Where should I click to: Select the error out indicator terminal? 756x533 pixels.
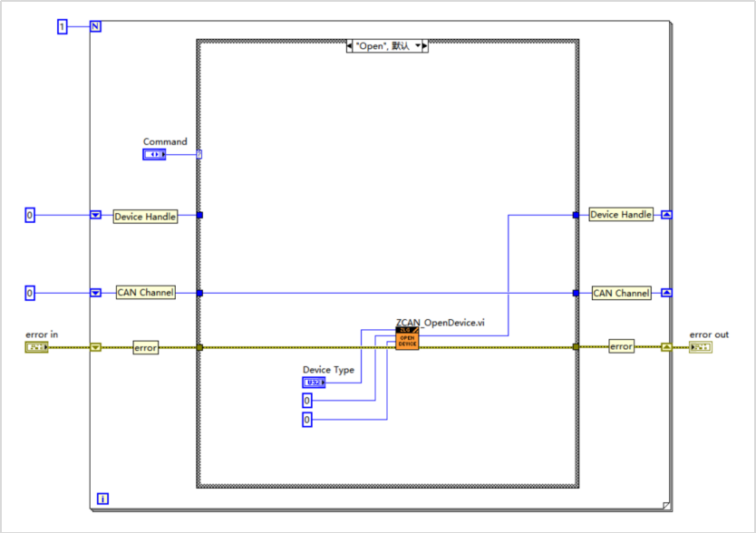pos(701,347)
